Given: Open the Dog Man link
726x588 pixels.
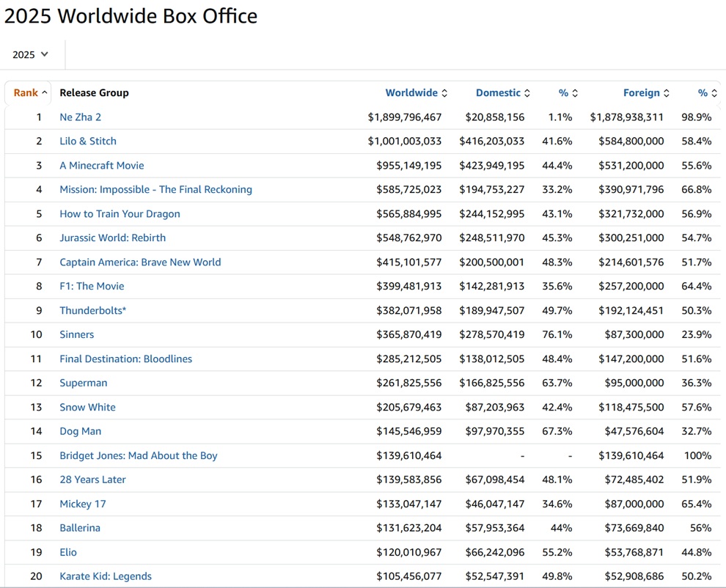Looking at the screenshot, I should (80, 431).
